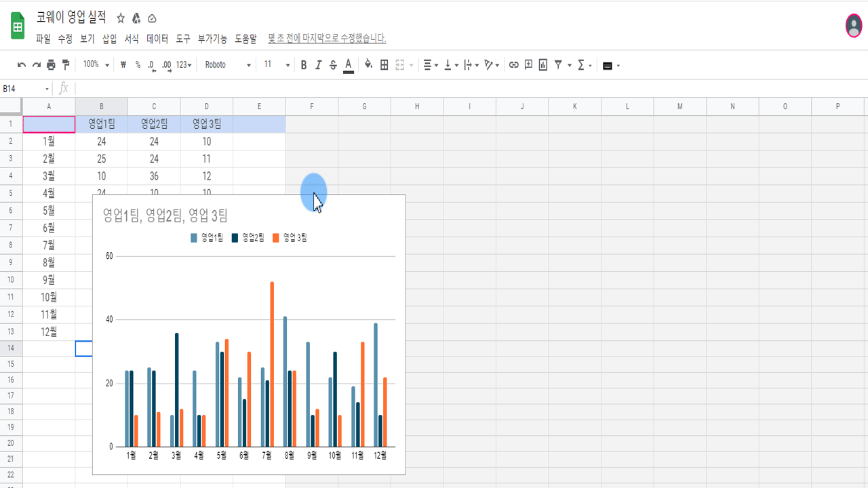Open the 수정 menu
The image size is (868, 488).
[65, 39]
